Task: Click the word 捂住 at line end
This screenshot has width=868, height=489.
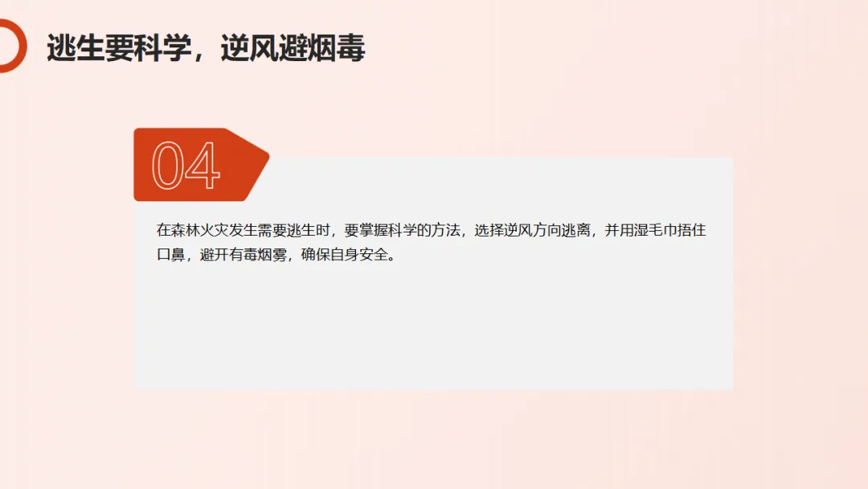Action: (692, 230)
